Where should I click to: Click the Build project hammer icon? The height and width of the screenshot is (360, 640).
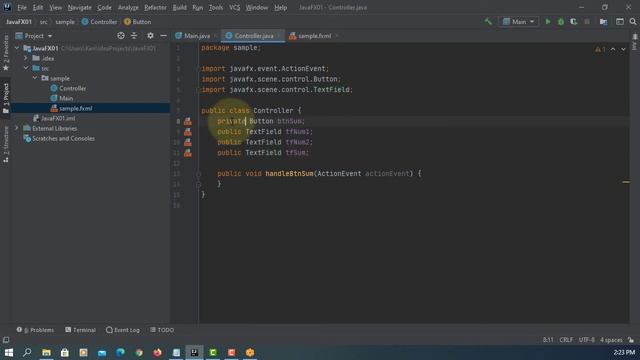click(488, 22)
